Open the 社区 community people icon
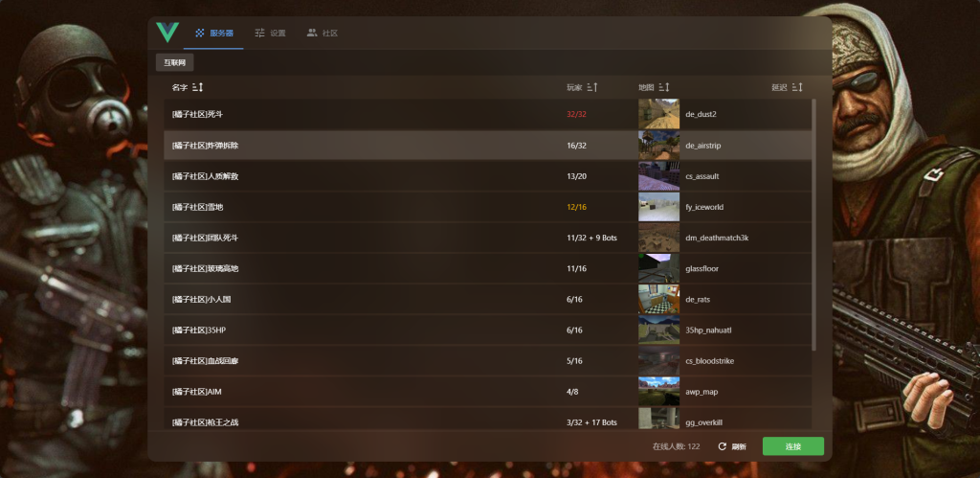The height and width of the screenshot is (478, 980). (x=312, y=33)
